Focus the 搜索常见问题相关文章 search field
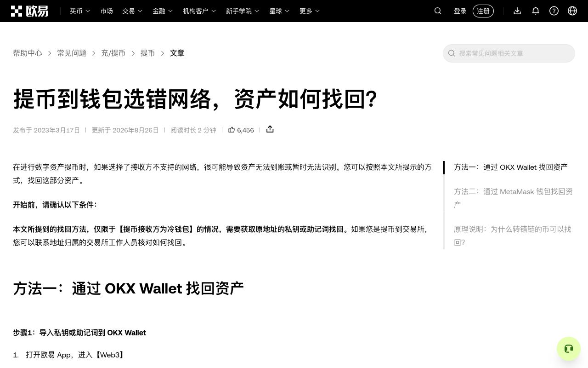 click(x=509, y=53)
